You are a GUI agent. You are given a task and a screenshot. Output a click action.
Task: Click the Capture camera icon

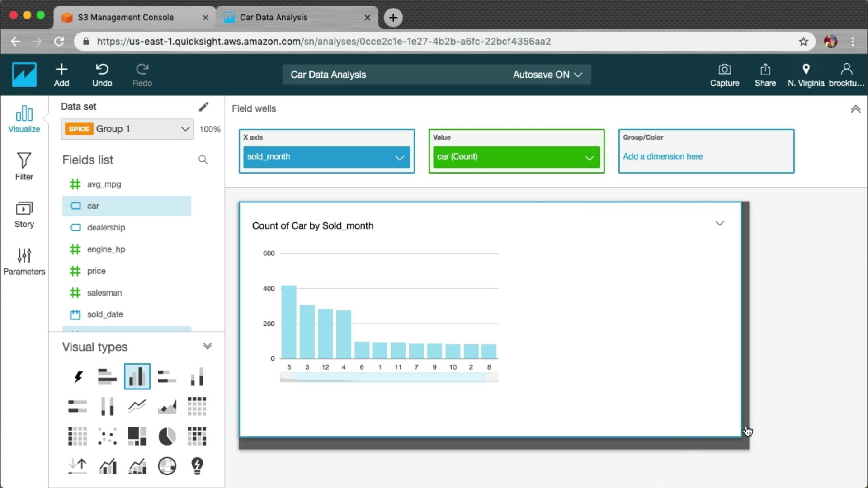[x=724, y=75]
